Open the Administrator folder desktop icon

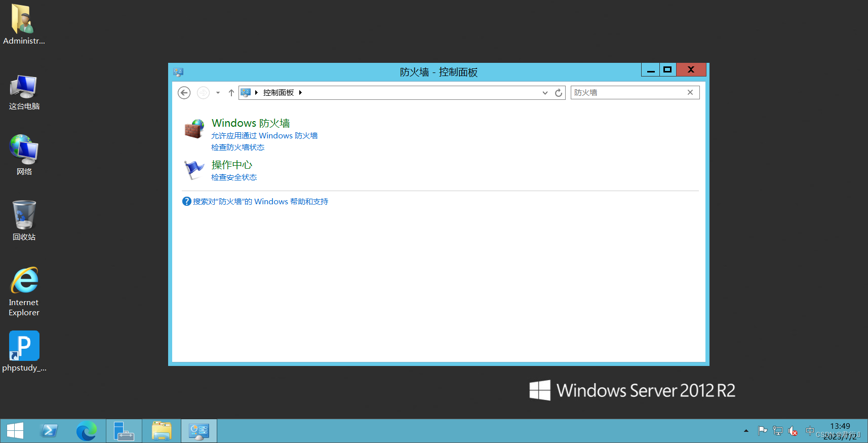23,24
